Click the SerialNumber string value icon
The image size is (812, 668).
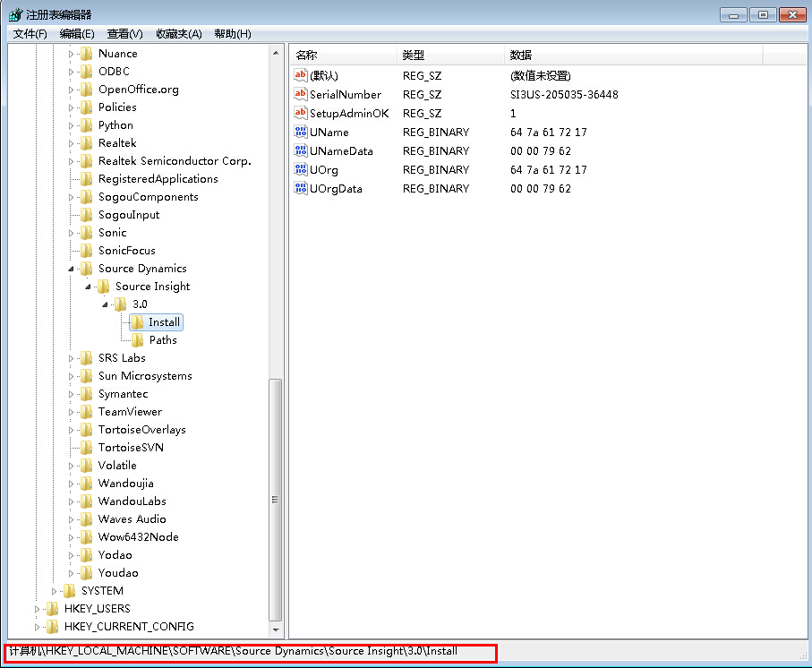click(300, 94)
